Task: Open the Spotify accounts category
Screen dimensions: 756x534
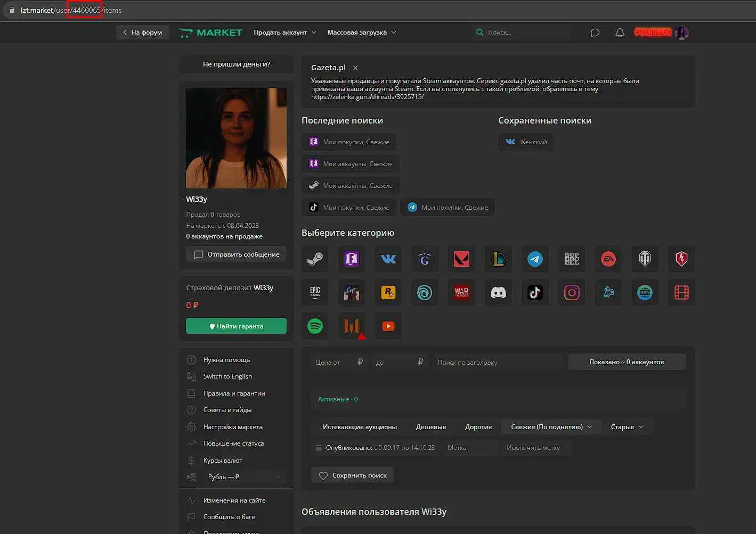Action: (315, 326)
